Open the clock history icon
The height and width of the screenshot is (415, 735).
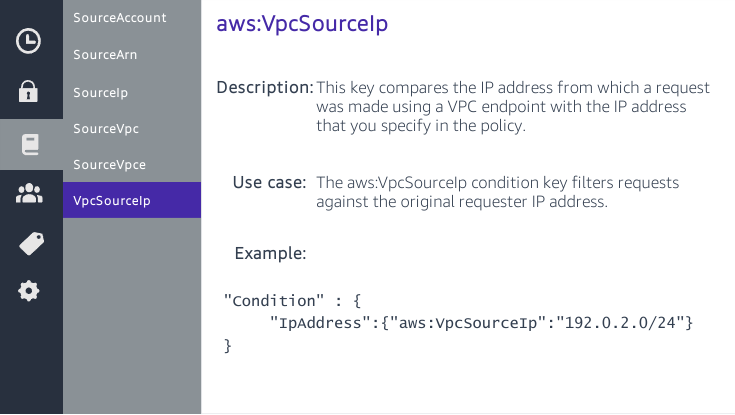[x=30, y=41]
